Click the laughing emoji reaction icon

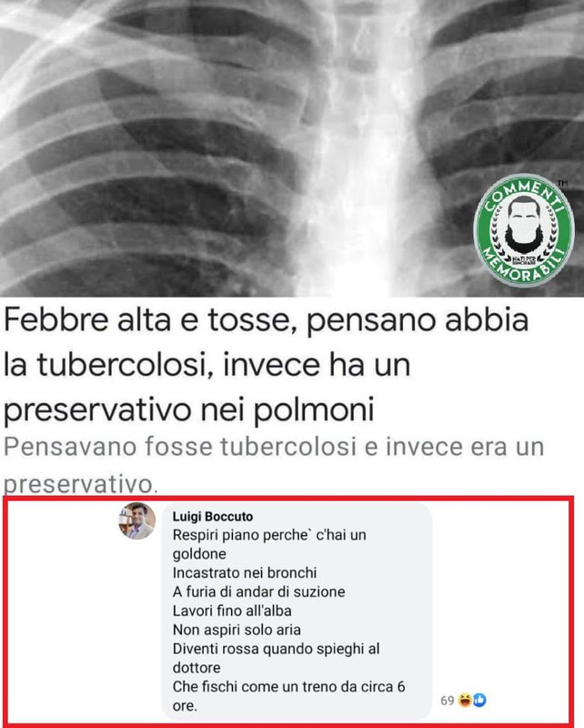[465, 700]
